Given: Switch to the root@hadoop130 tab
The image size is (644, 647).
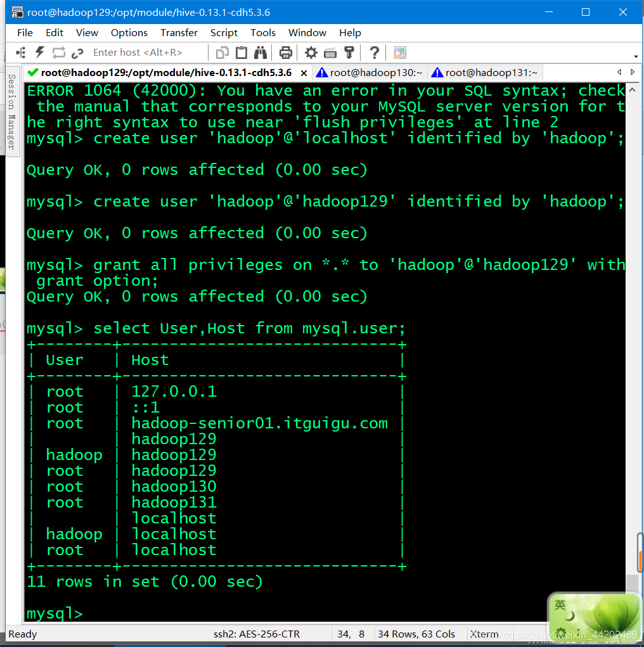Looking at the screenshot, I should (370, 73).
